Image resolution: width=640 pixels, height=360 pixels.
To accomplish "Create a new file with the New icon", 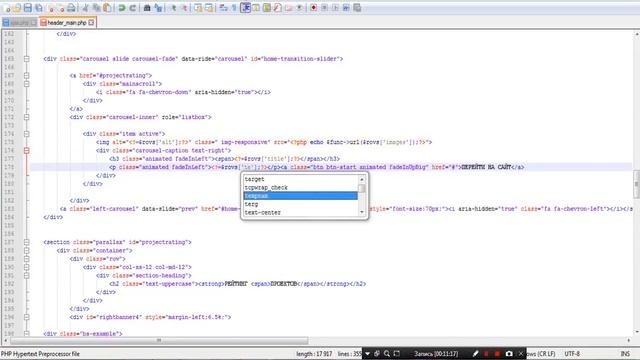I will coord(7,8).
